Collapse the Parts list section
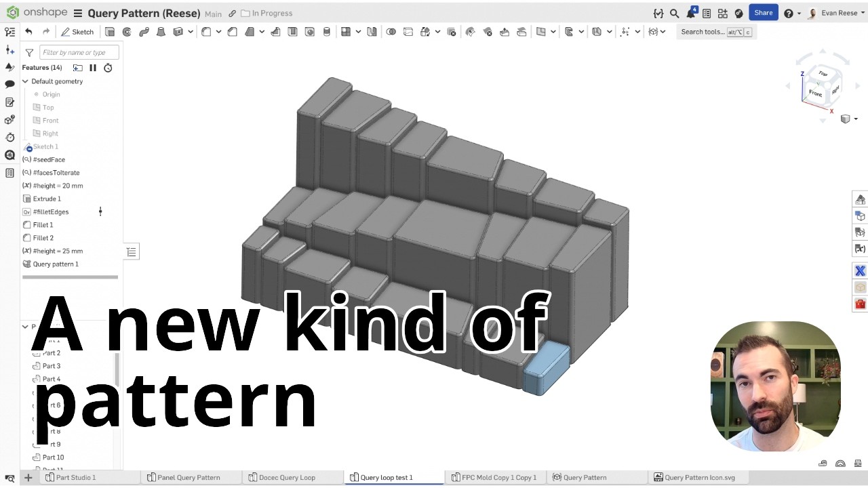 click(x=25, y=327)
